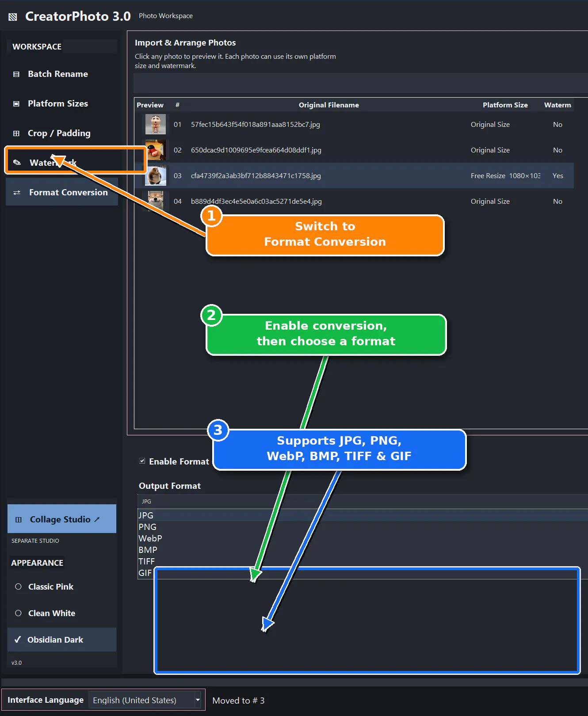Select the Clean White theme
The image size is (588, 716).
[62, 613]
